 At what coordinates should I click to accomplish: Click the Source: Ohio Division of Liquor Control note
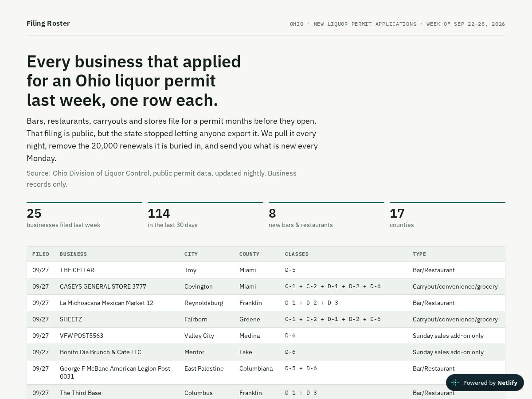(161, 179)
